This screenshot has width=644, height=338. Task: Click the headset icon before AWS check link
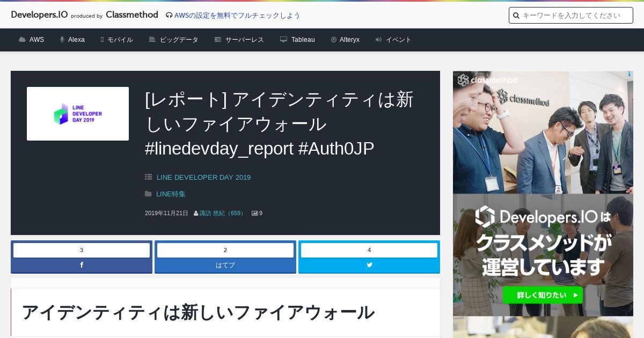tap(169, 16)
